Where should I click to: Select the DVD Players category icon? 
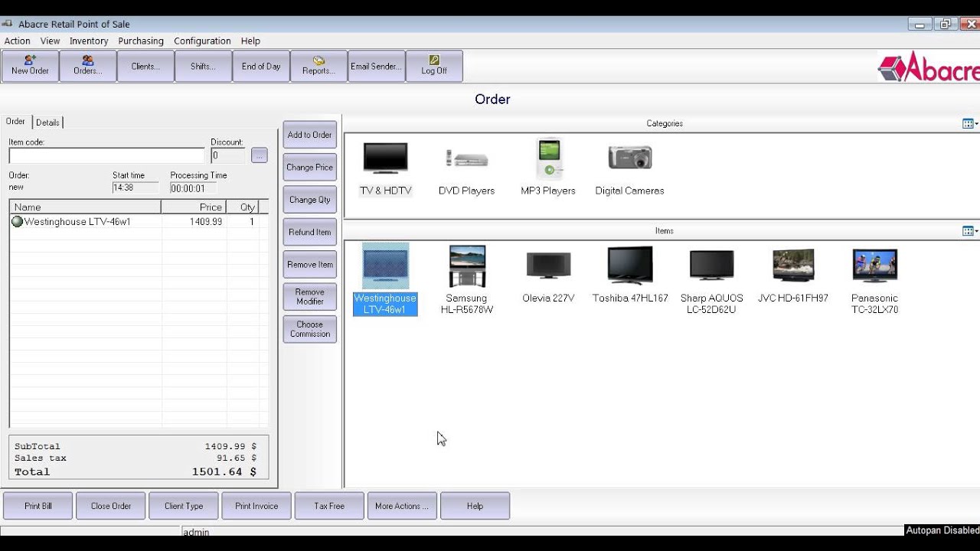tap(466, 168)
